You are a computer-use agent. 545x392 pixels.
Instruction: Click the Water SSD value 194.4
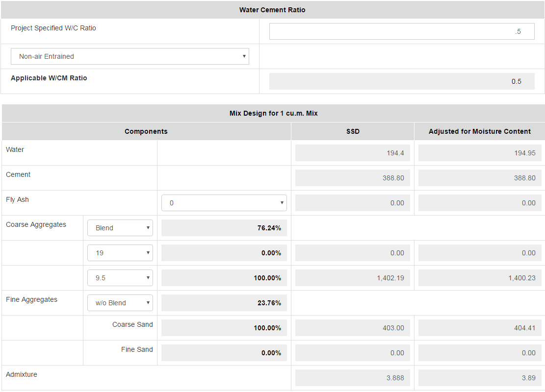coord(353,153)
